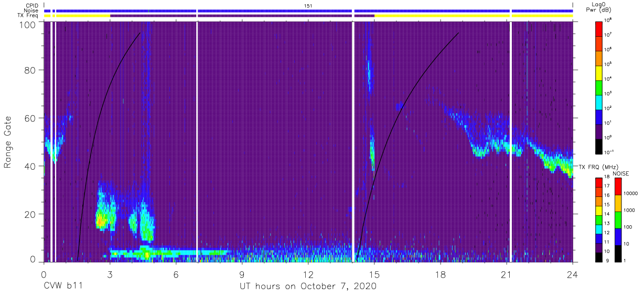
Task: Click the green segment of the NOISE colorbar
Action: click(x=618, y=220)
